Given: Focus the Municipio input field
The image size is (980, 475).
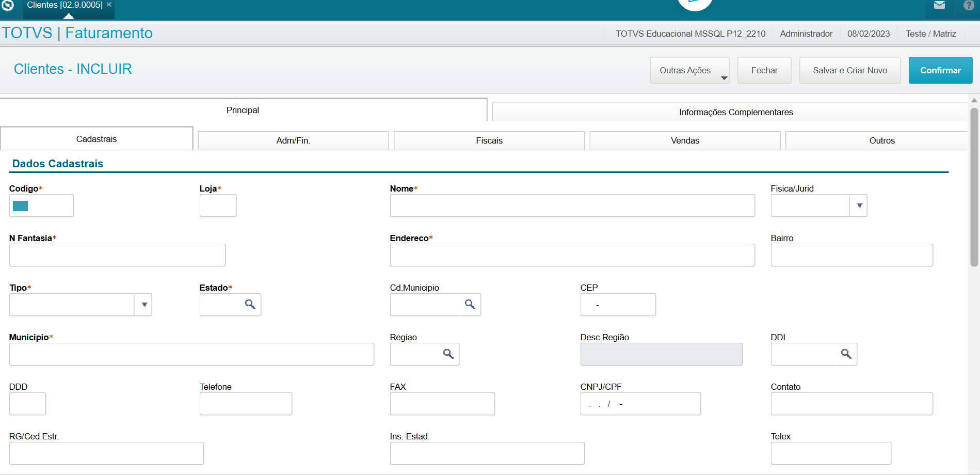Looking at the screenshot, I should (191, 354).
